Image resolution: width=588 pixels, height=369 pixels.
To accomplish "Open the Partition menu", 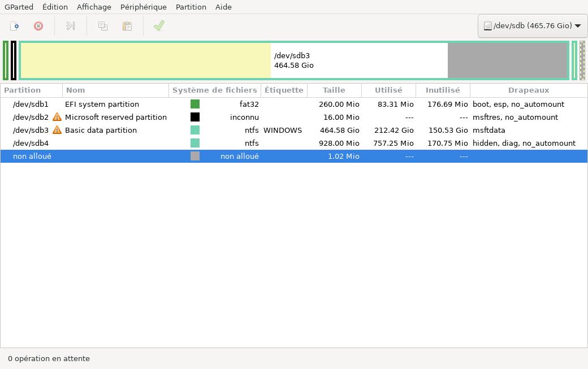I will 191,7.
